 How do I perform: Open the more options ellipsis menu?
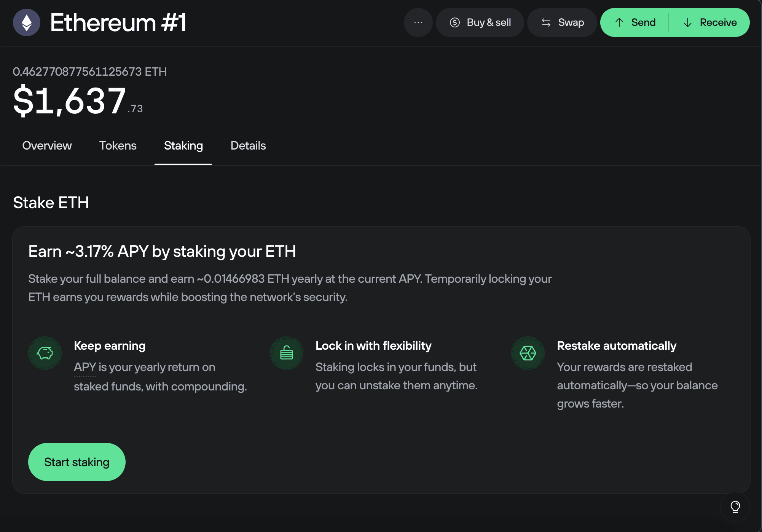418,22
